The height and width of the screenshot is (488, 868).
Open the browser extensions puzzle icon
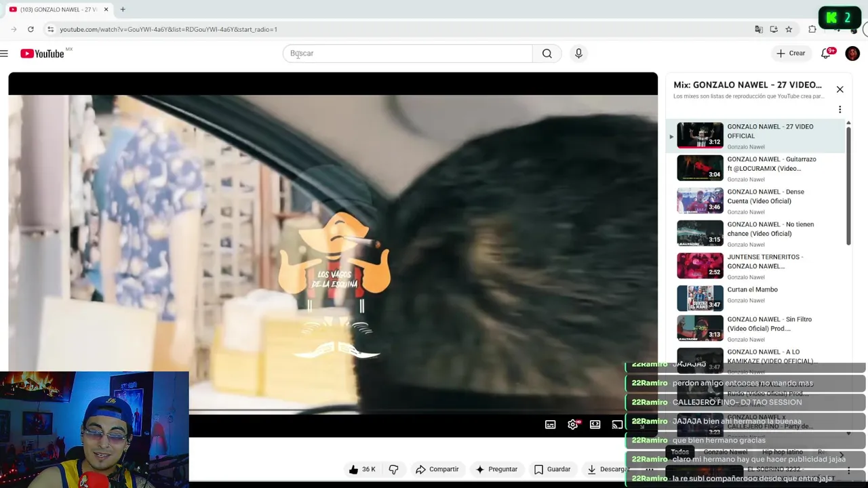point(812,29)
